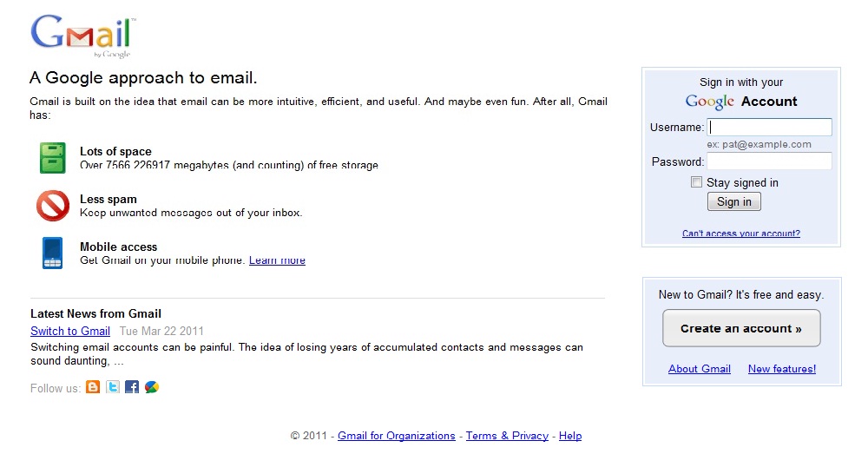Open the Twitter follow icon
This screenshot has height=454, width=868.
[113, 387]
